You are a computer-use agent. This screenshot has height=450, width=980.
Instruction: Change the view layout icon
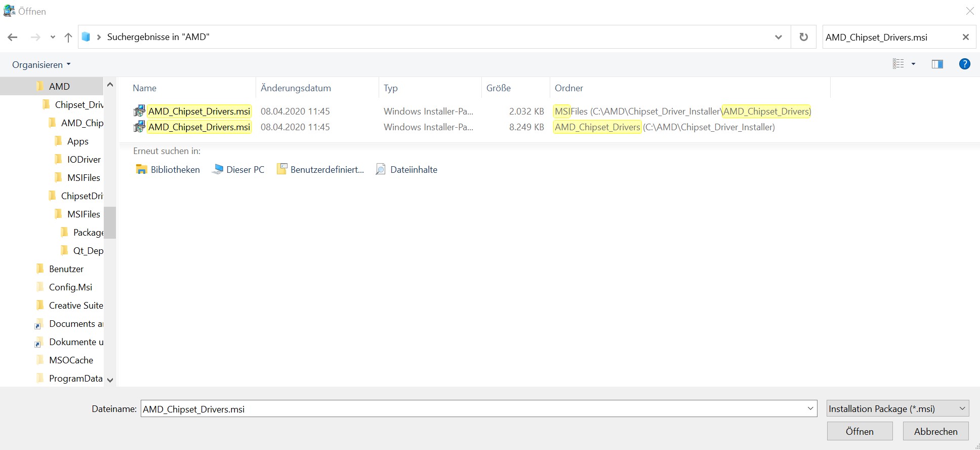tap(899, 64)
